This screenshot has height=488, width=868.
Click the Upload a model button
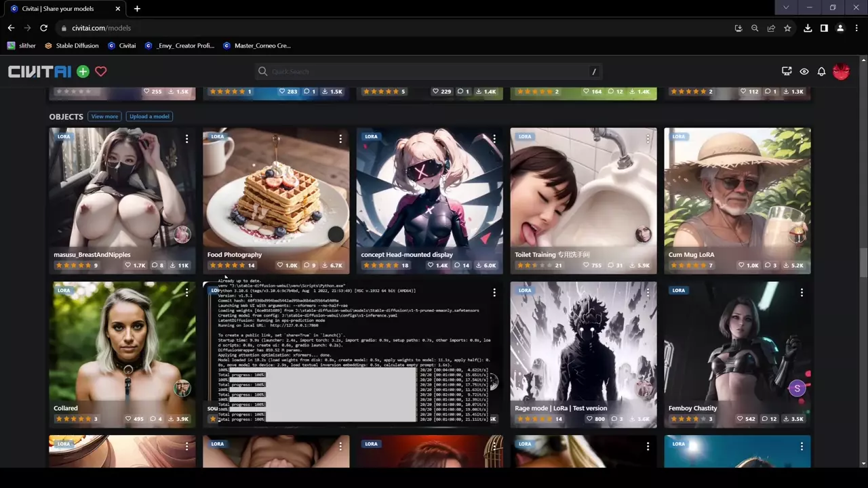[149, 117]
